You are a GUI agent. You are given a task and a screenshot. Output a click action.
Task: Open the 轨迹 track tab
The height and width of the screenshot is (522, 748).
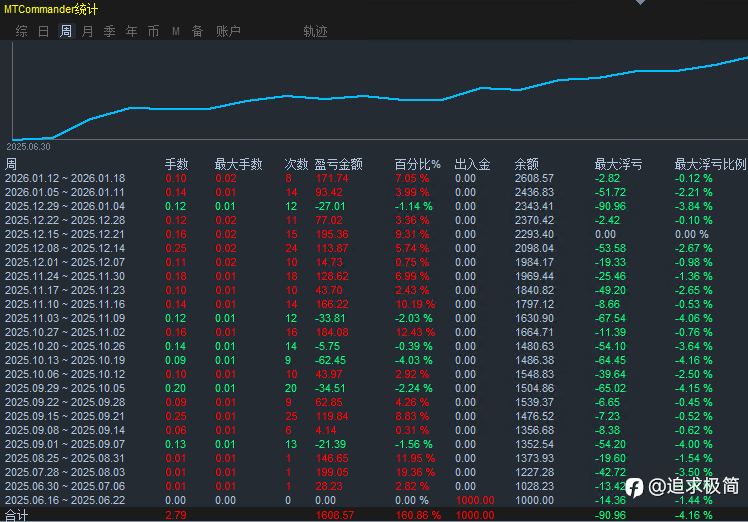pyautogui.click(x=315, y=31)
